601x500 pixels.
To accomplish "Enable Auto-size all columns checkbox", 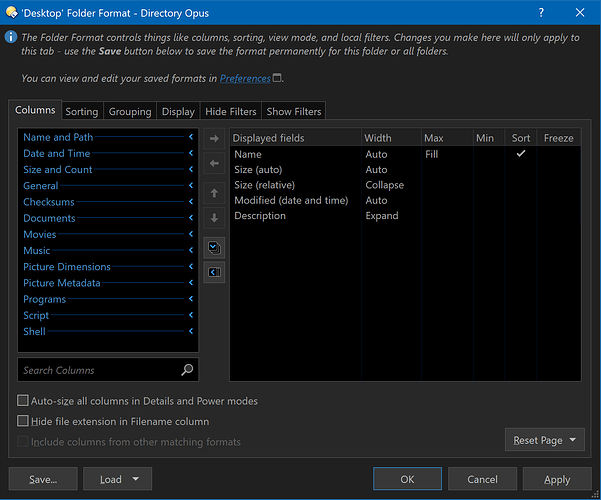I will tap(23, 401).
